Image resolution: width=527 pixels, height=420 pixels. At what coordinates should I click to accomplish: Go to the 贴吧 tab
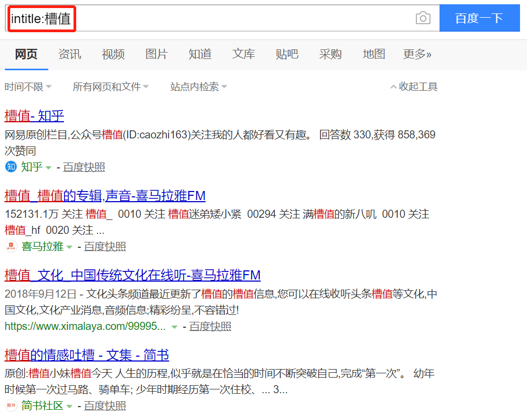[287, 54]
